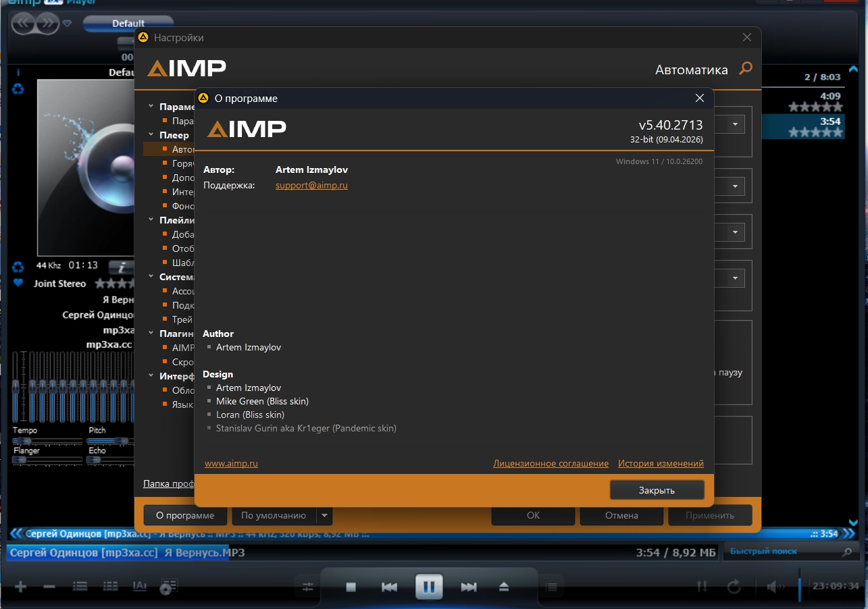Collapse the Плеер settings group
Screen dimensions: 868x609
point(152,135)
